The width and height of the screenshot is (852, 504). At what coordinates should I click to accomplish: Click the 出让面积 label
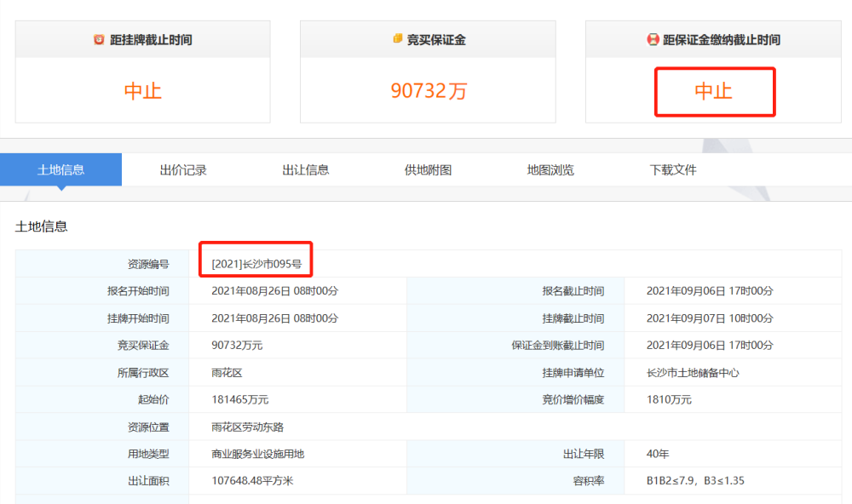[148, 481]
